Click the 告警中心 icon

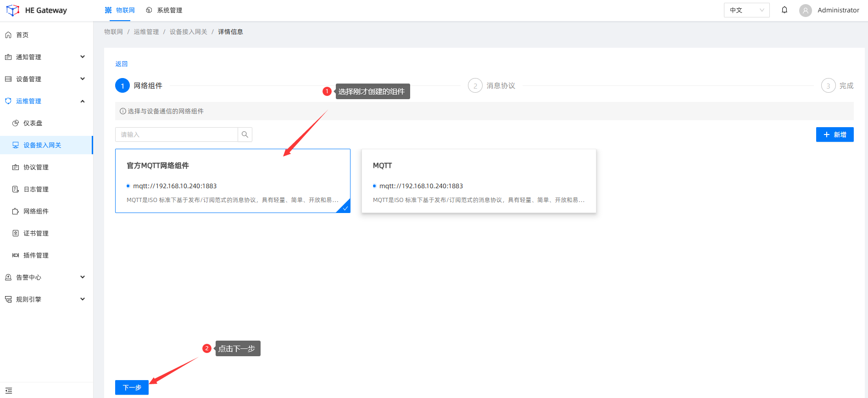[x=8, y=277]
